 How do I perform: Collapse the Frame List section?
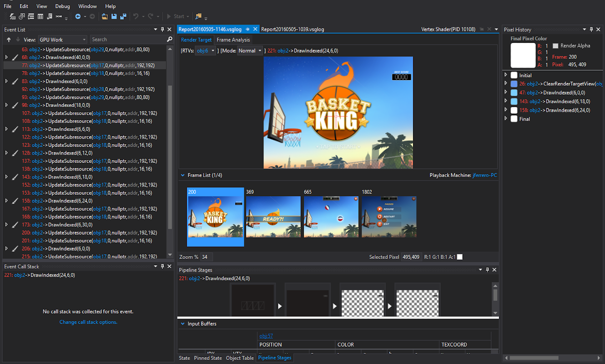point(183,175)
